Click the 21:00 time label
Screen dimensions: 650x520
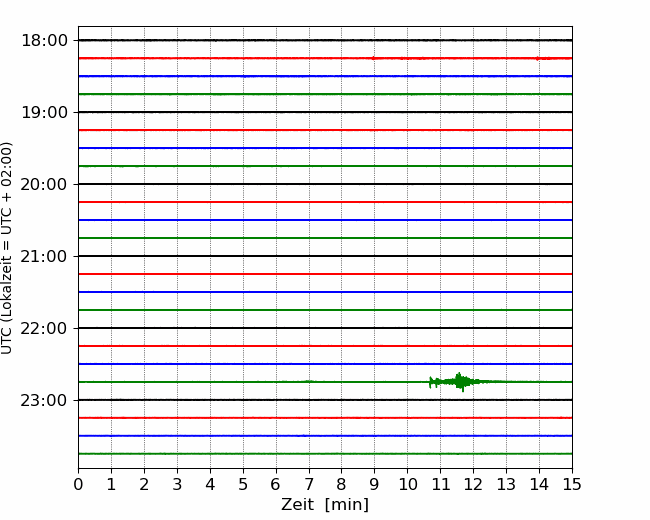(44, 257)
